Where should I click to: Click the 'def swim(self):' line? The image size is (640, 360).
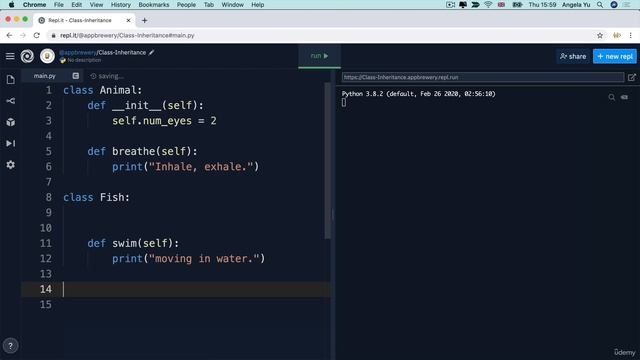[x=133, y=243]
